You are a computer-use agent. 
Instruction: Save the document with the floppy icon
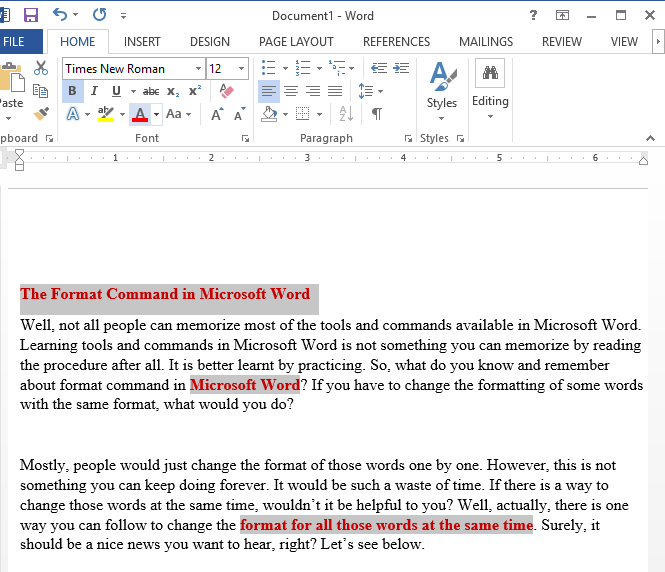(x=31, y=15)
